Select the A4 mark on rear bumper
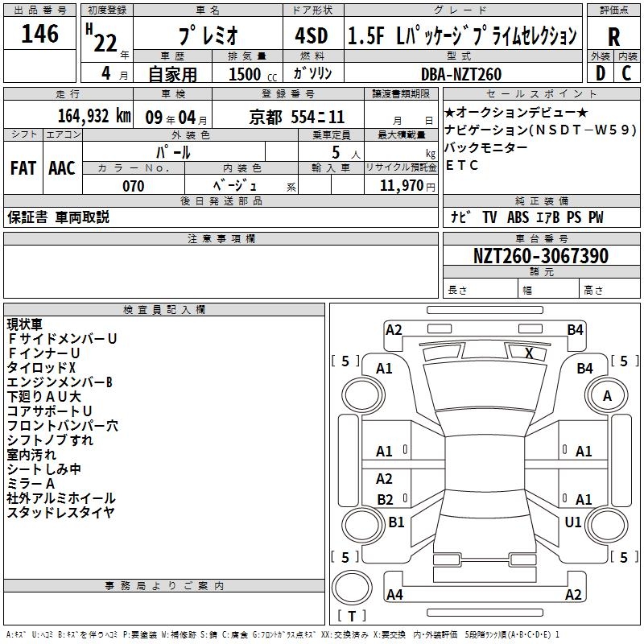The width and height of the screenshot is (644, 644). 394,595
